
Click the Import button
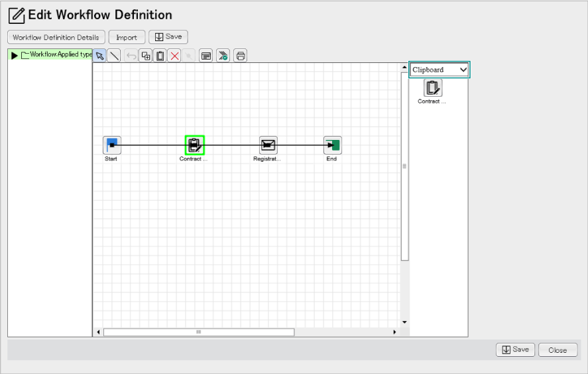point(127,37)
